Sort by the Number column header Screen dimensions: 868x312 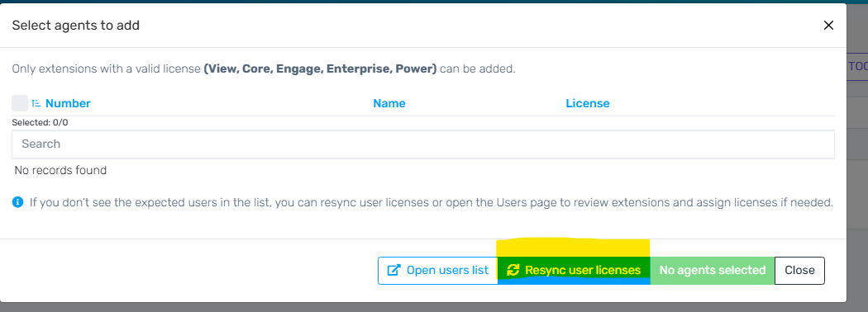click(68, 103)
